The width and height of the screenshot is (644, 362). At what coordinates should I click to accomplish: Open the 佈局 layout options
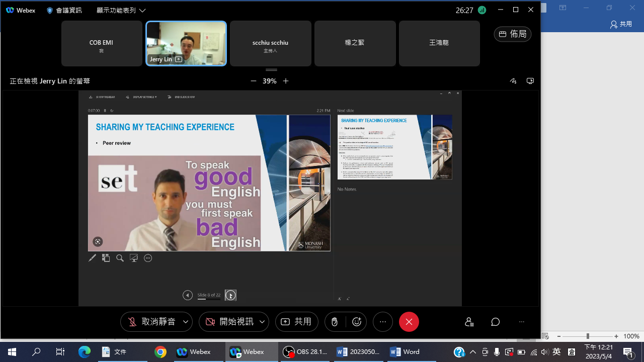pyautogui.click(x=512, y=34)
